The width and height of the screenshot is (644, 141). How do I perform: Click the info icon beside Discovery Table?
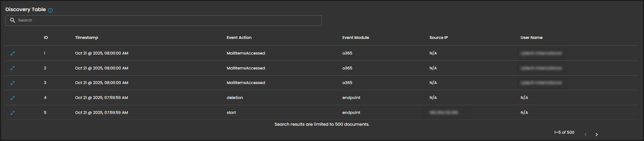pyautogui.click(x=50, y=10)
